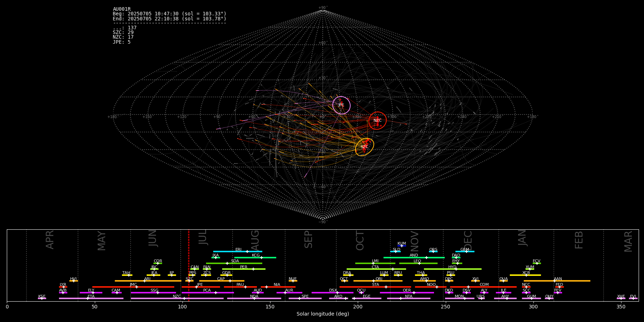The height and width of the screenshot is (322, 644).
Task: Click the purple PCA shower bar
Action: (x=208, y=293)
